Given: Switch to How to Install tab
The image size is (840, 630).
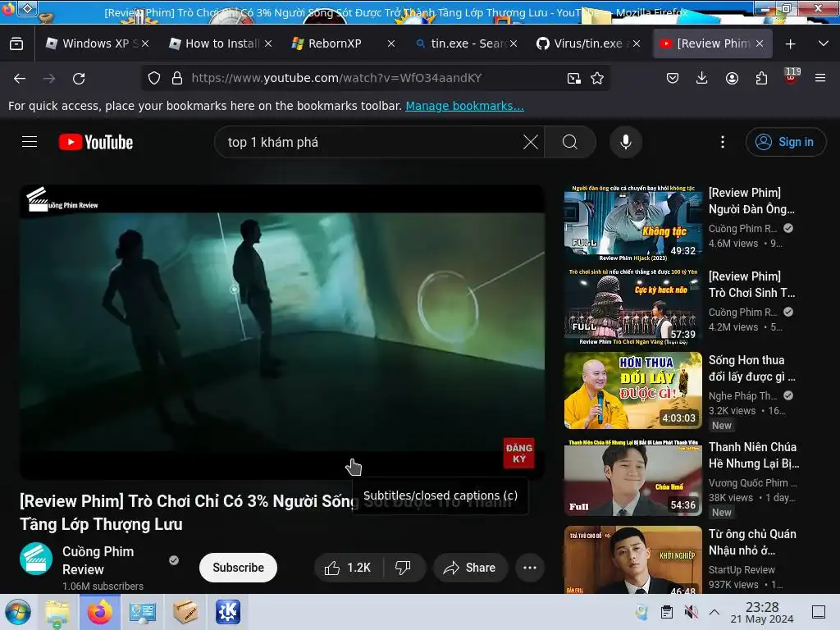Looking at the screenshot, I should [x=214, y=43].
